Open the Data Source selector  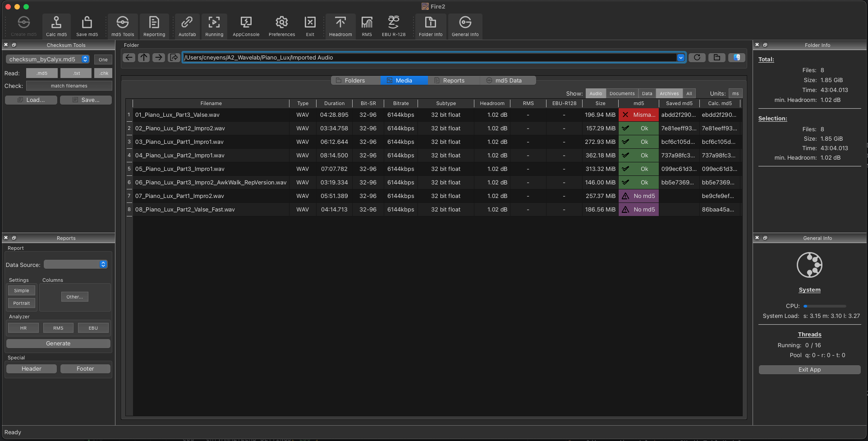click(75, 264)
